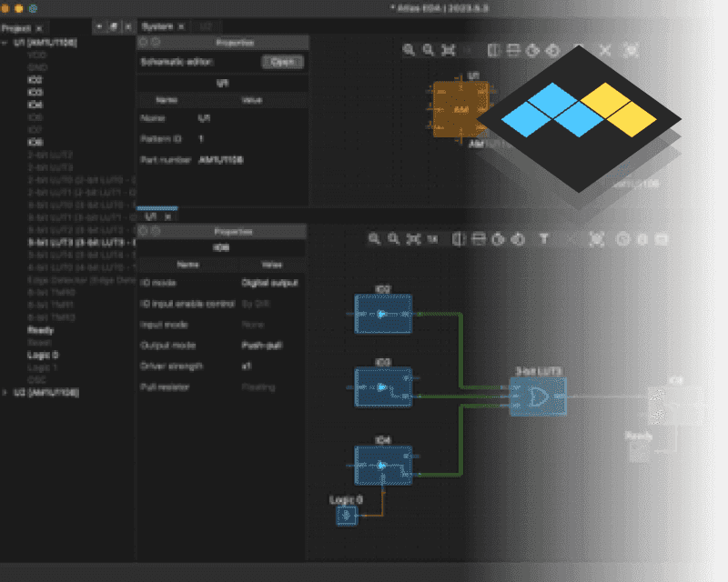Viewport: 728px width, 582px height.
Task: Select IO8 in the project tree
Action: (34, 142)
